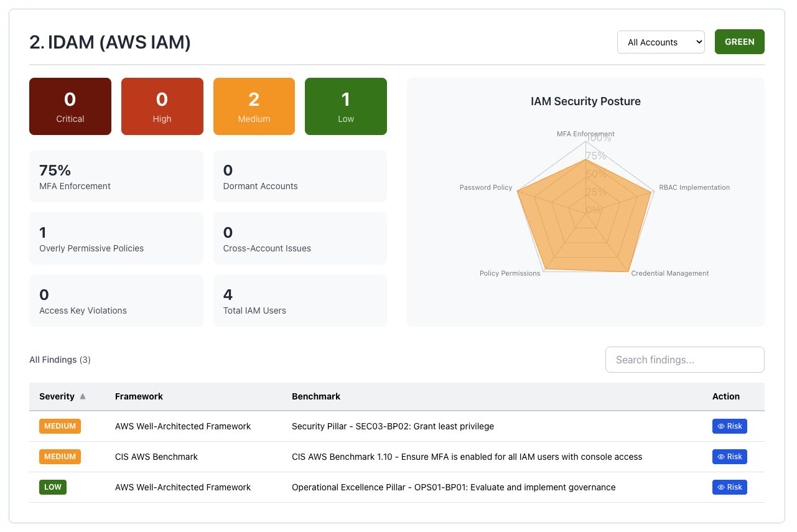Click the Overly Permissive Policies card

coord(116,238)
